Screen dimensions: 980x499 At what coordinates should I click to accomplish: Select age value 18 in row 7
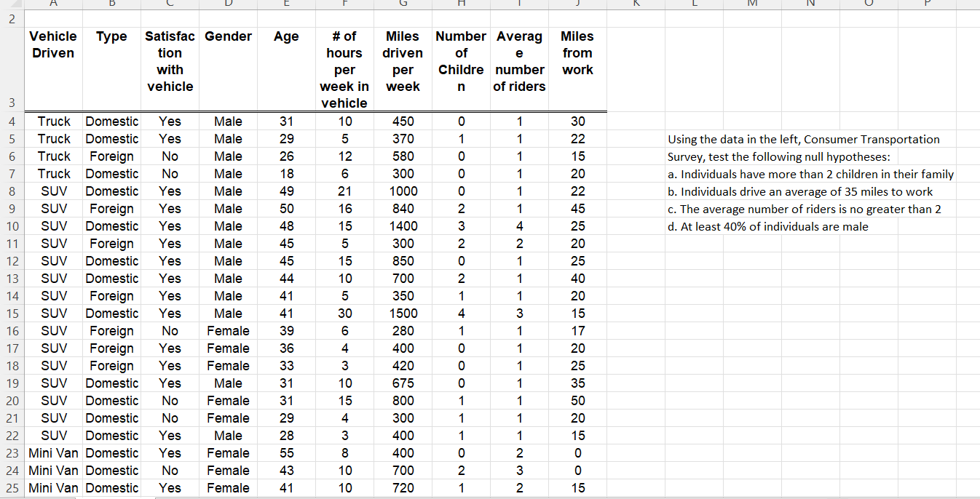click(286, 174)
